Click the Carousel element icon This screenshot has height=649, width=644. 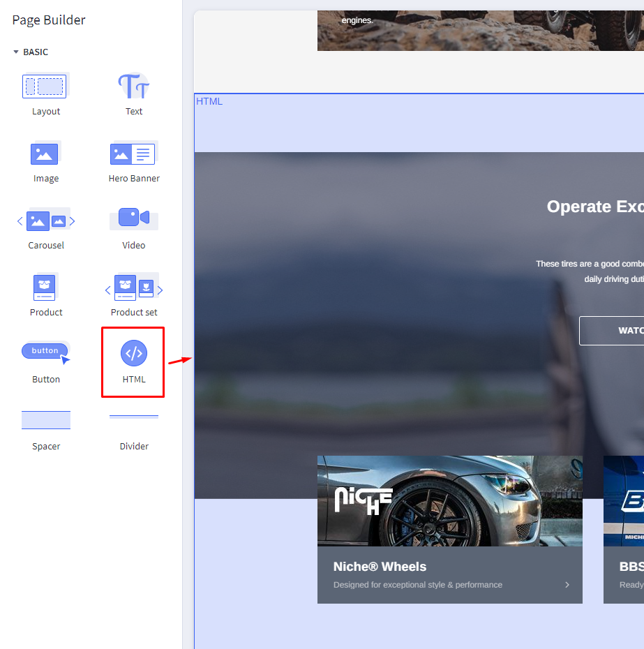coord(46,221)
